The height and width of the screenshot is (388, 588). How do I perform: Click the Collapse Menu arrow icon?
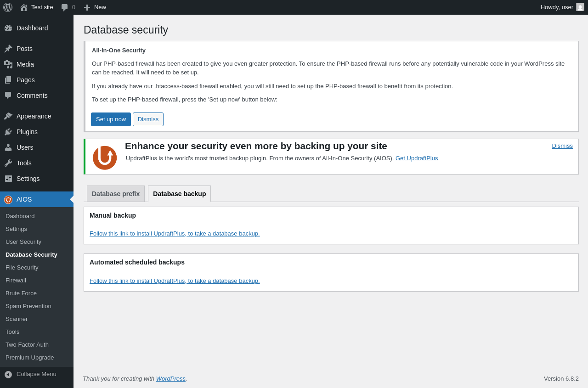pyautogui.click(x=8, y=374)
